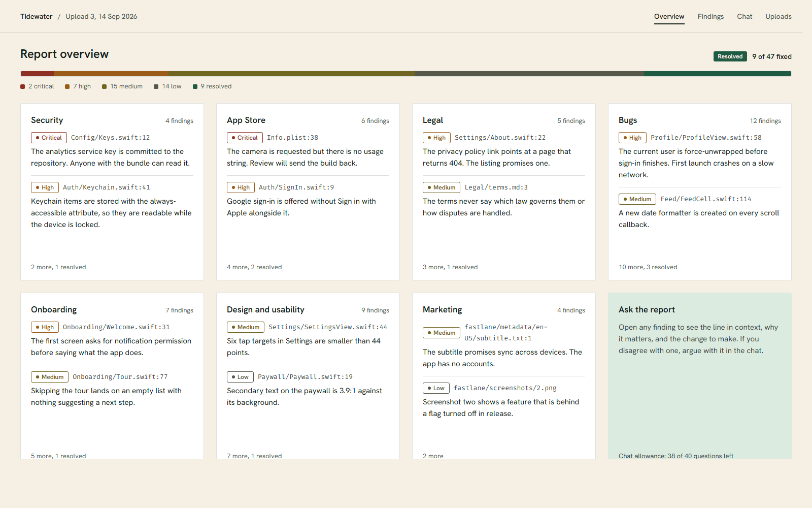
Task: Show Marketing's '2 more' findings
Action: [x=433, y=456]
